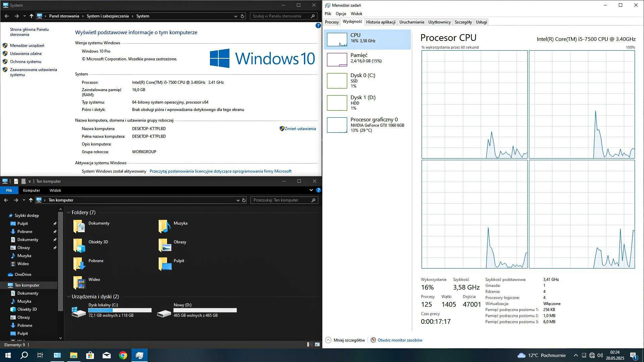Open Microsoft Store from taskbar
Image resolution: width=644 pixels, height=362 pixels.
tap(90, 355)
